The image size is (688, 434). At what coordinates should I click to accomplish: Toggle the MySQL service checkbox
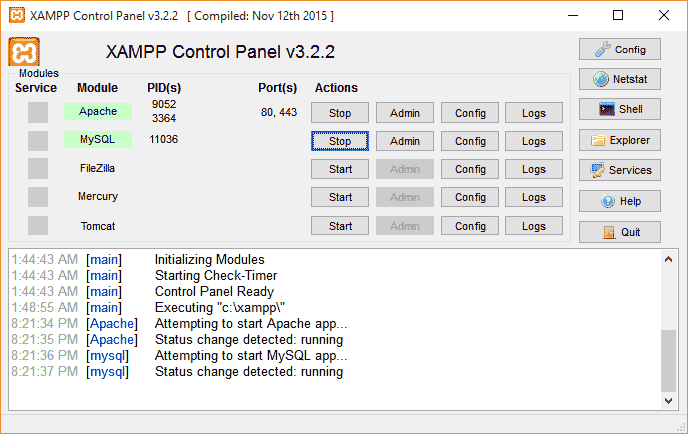(x=38, y=141)
